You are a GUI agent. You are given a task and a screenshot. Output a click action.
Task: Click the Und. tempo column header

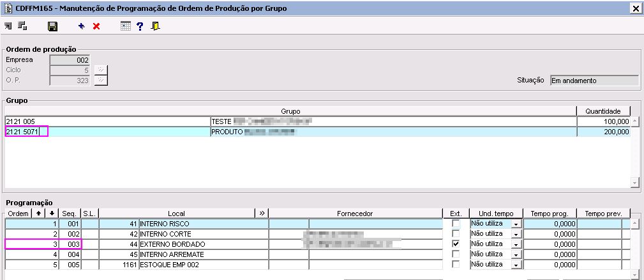[496, 214]
